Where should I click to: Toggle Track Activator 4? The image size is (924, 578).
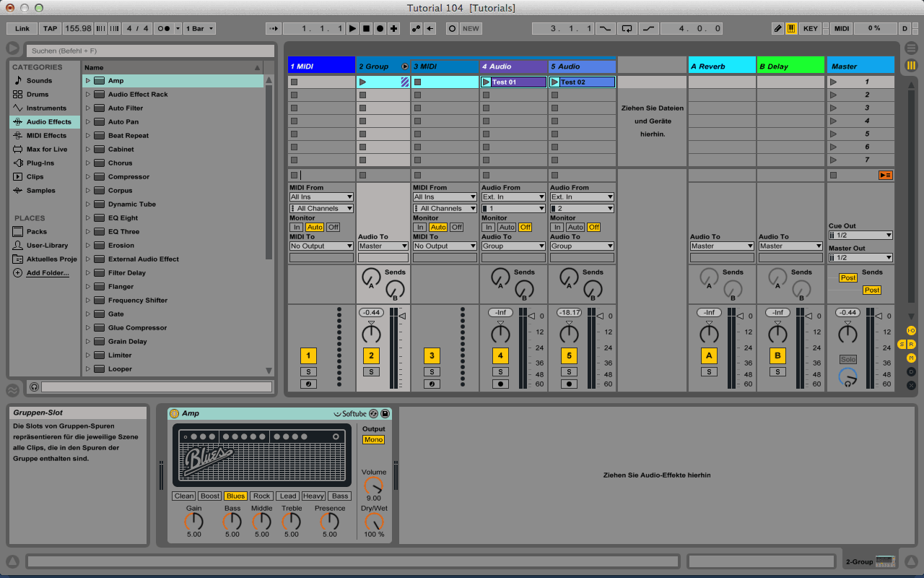point(500,355)
